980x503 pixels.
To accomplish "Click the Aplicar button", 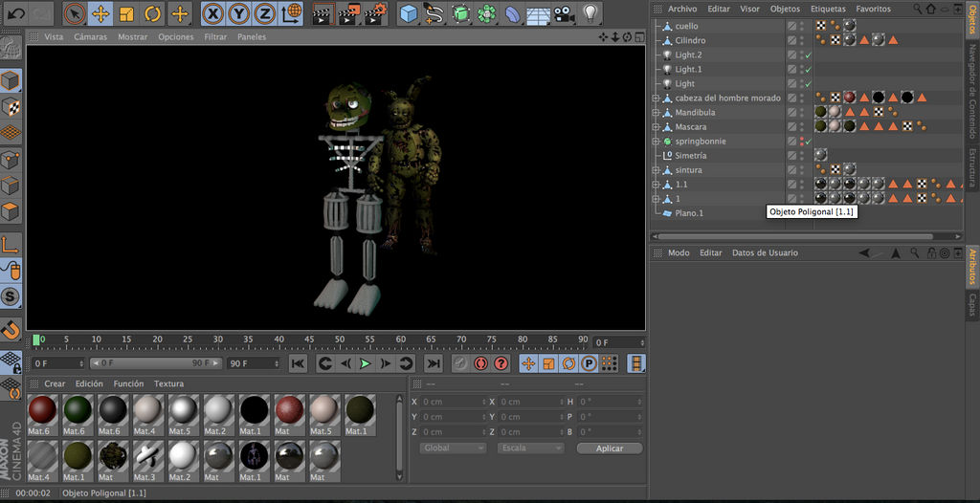I will click(610, 448).
